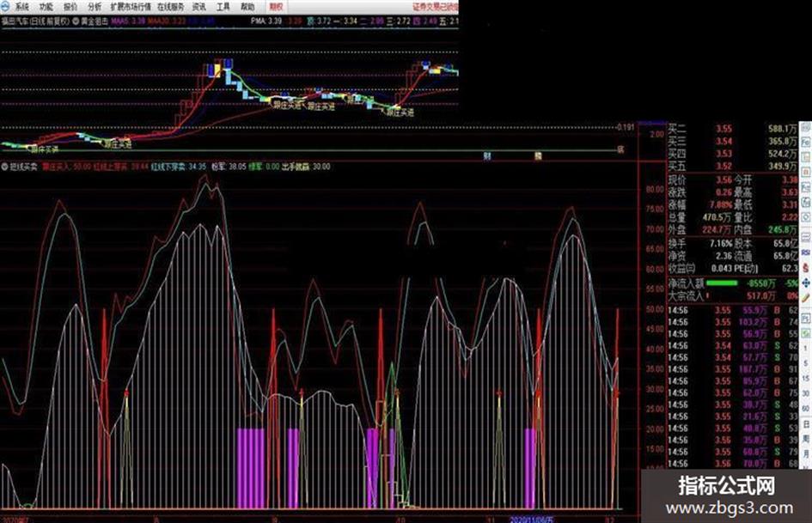
Task: Open the 系统 menu
Action: click(x=22, y=7)
